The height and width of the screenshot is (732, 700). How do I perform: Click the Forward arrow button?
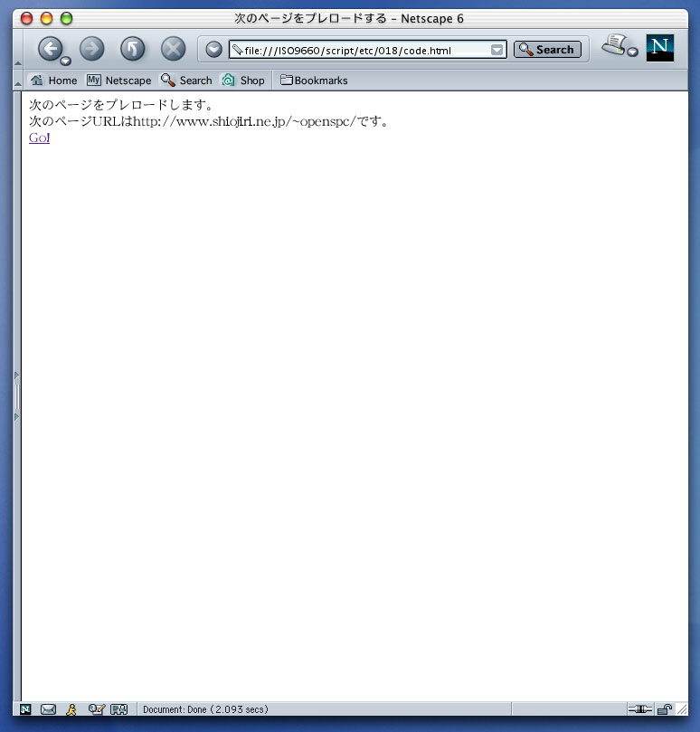pos(92,49)
